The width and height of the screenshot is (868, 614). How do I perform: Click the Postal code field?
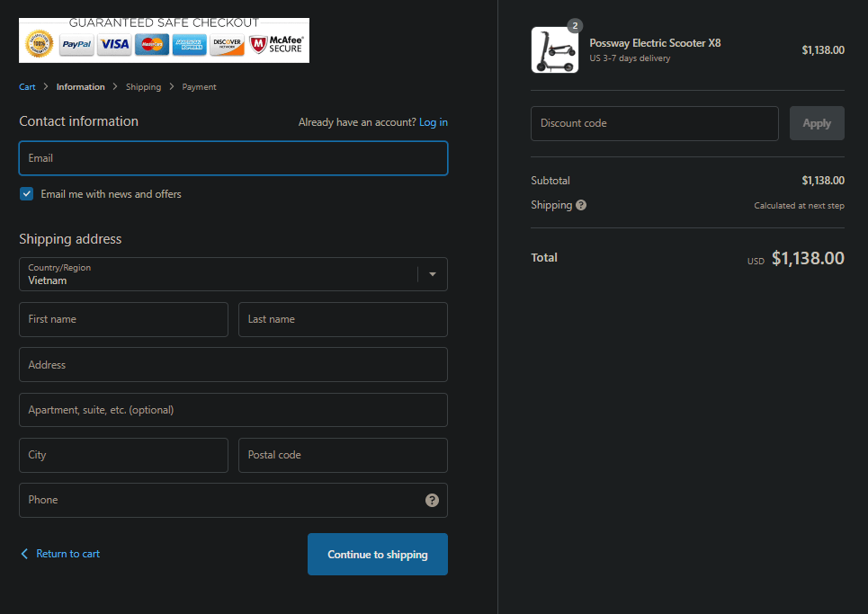pos(343,455)
